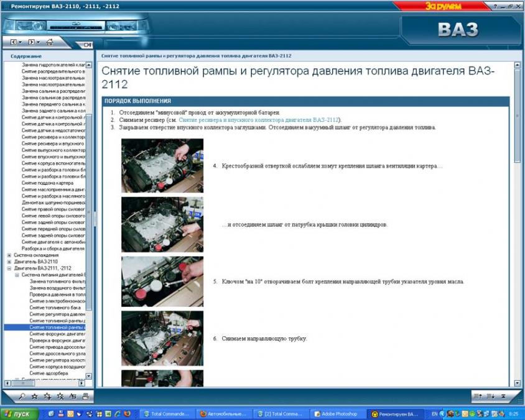
Task: Click the system clock in the tray
Action: [x=513, y=414]
